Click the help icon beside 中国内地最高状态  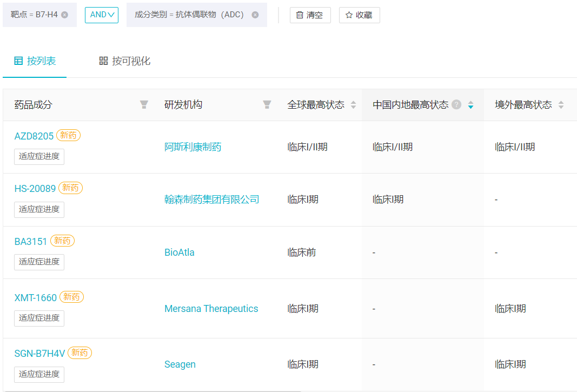[x=456, y=104]
